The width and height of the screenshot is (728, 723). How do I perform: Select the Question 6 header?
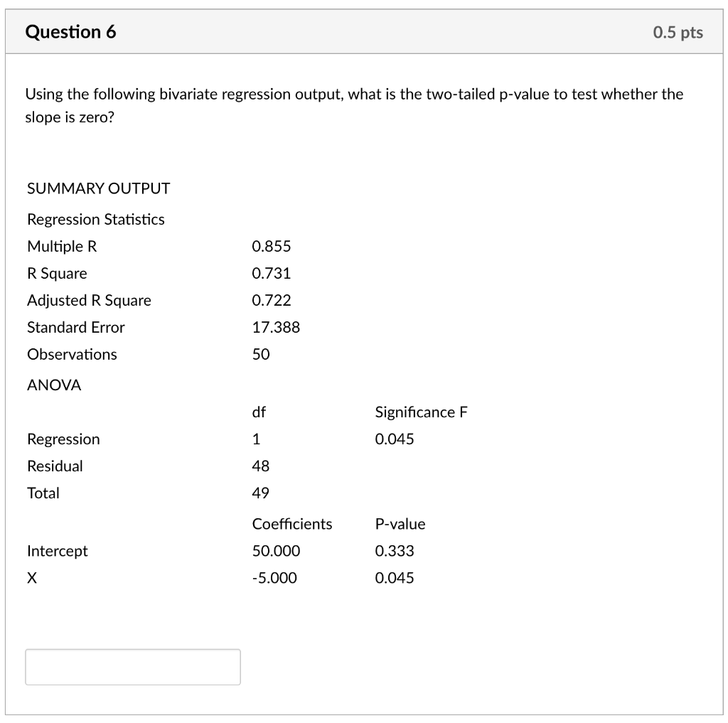pos(70,32)
